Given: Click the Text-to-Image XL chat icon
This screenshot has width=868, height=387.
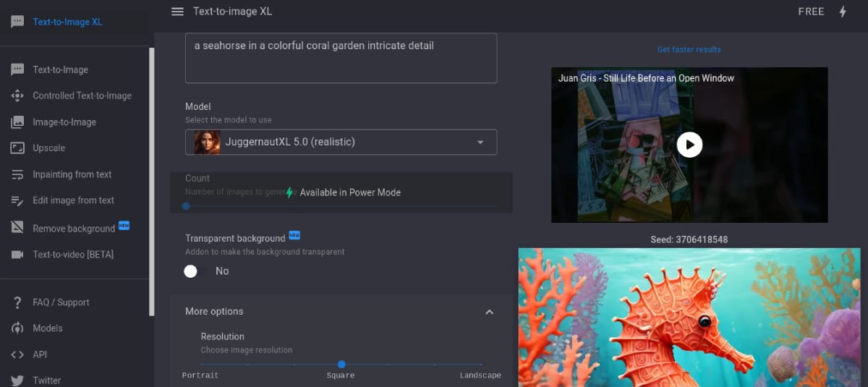Looking at the screenshot, I should point(17,22).
